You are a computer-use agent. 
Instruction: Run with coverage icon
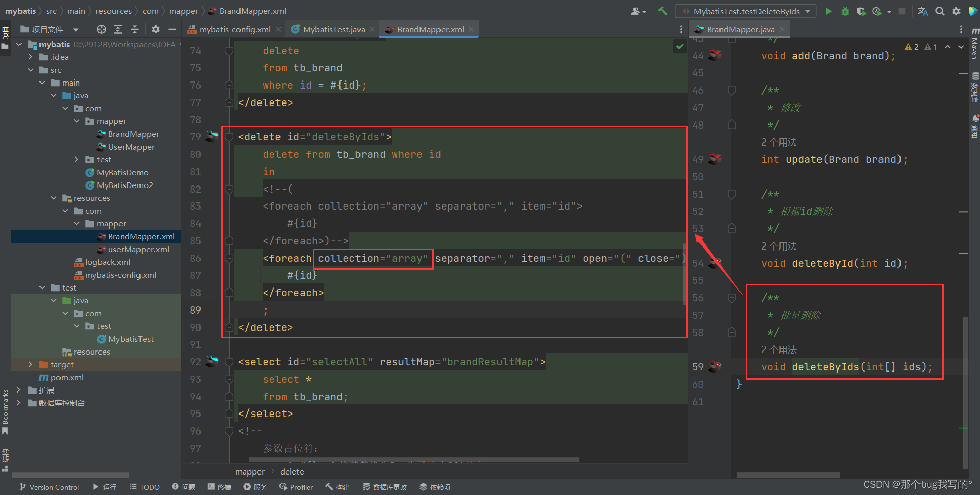[x=861, y=11]
